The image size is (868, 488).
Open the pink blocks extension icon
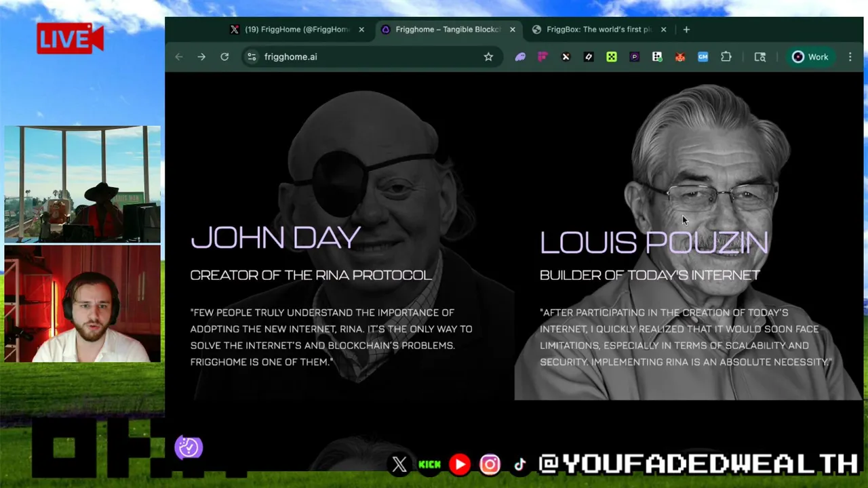(x=542, y=57)
